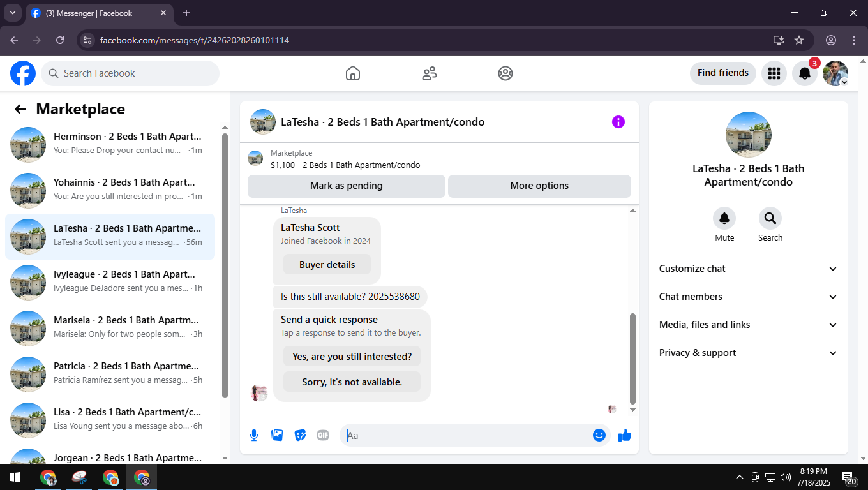Open volume control in system tray

point(785,477)
